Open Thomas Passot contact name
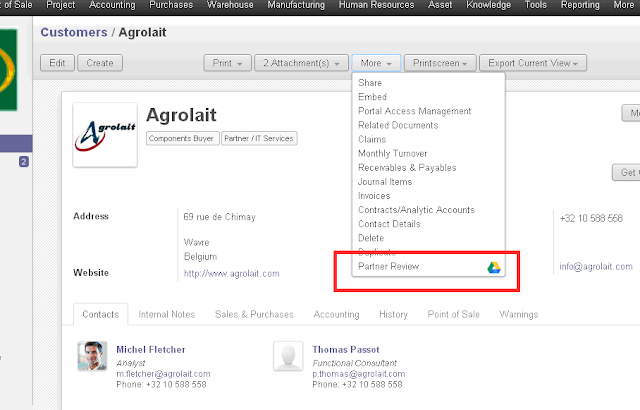 click(346, 350)
